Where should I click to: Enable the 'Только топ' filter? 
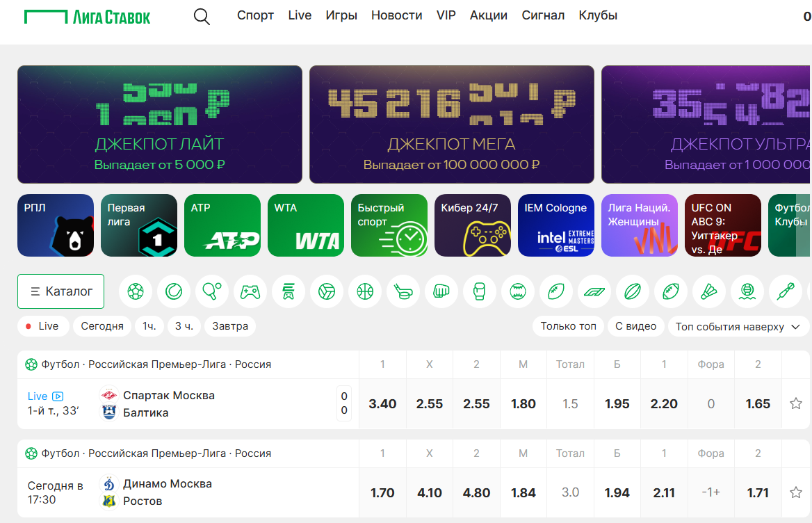(x=568, y=326)
